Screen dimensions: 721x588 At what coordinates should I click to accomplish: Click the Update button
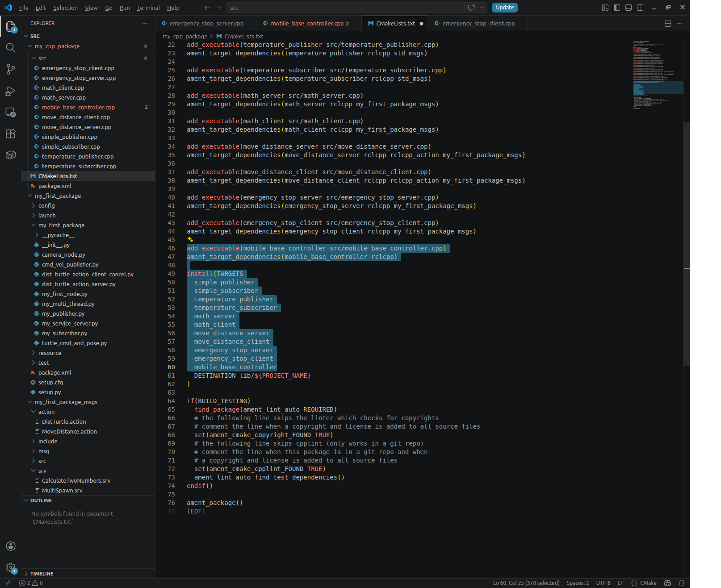(505, 8)
